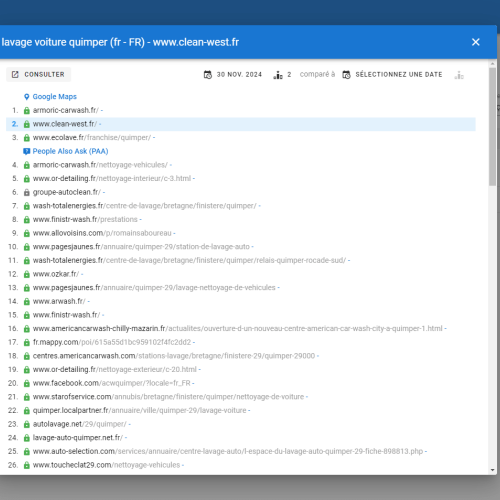
Task: Open the comparison date calendar icon
Action: pos(346,75)
